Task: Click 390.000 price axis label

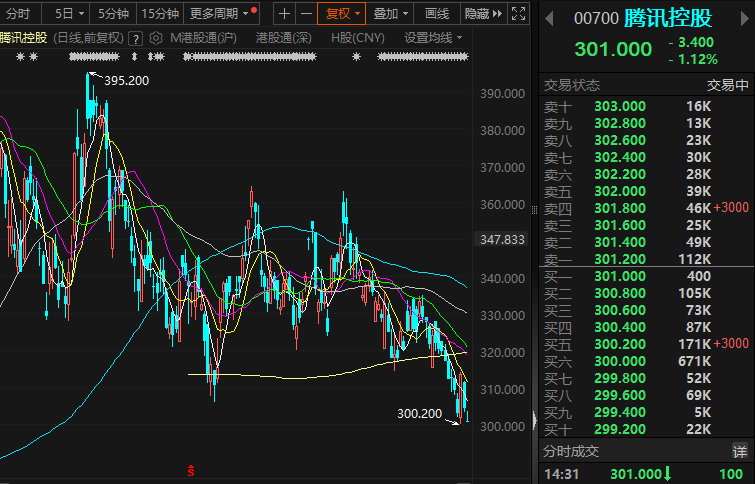Action: 502,94
